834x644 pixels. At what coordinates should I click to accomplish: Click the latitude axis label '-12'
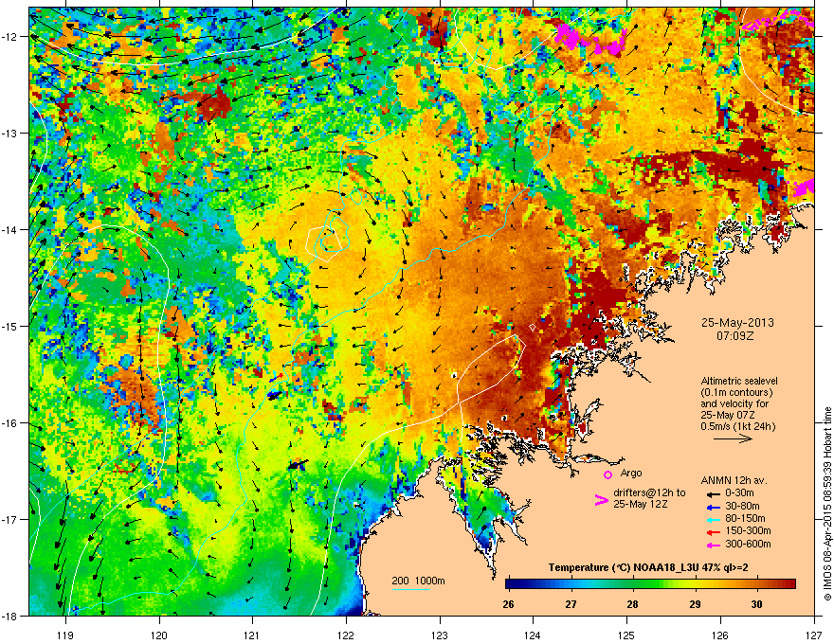11,37
